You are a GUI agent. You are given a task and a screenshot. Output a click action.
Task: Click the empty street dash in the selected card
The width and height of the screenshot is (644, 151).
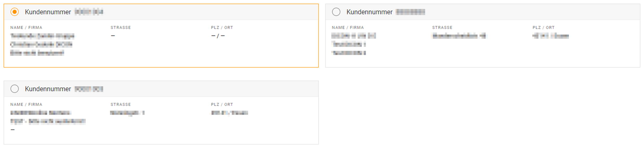pos(113,36)
